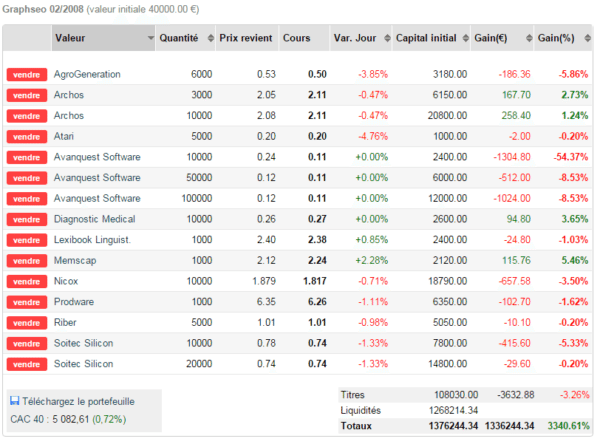
Task: Sort by Capital initial using its arrows
Action: 465,38
